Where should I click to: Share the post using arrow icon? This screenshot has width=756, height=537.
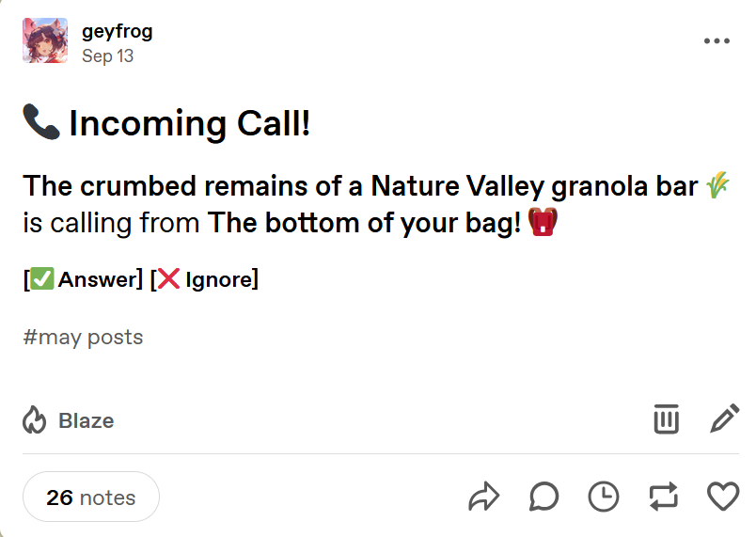click(483, 497)
